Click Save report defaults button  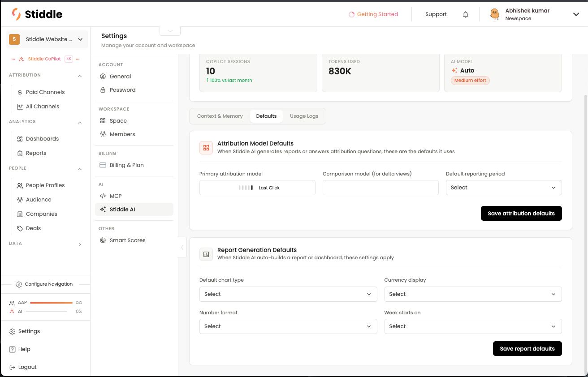click(527, 349)
